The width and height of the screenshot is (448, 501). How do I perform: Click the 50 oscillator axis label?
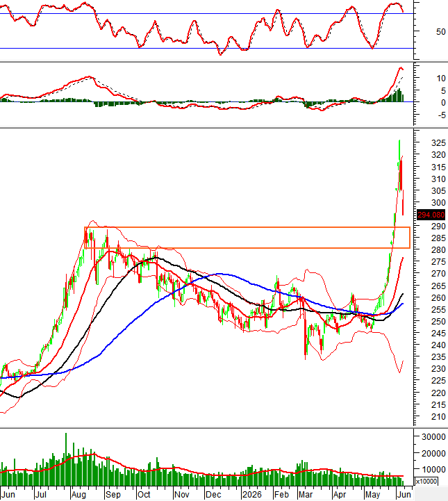pos(440,32)
